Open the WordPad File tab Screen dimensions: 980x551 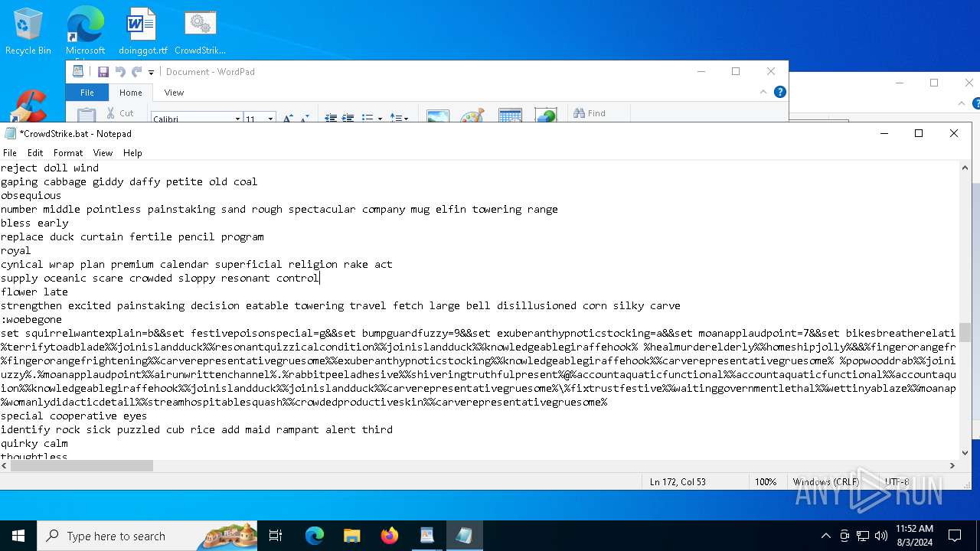click(x=87, y=93)
